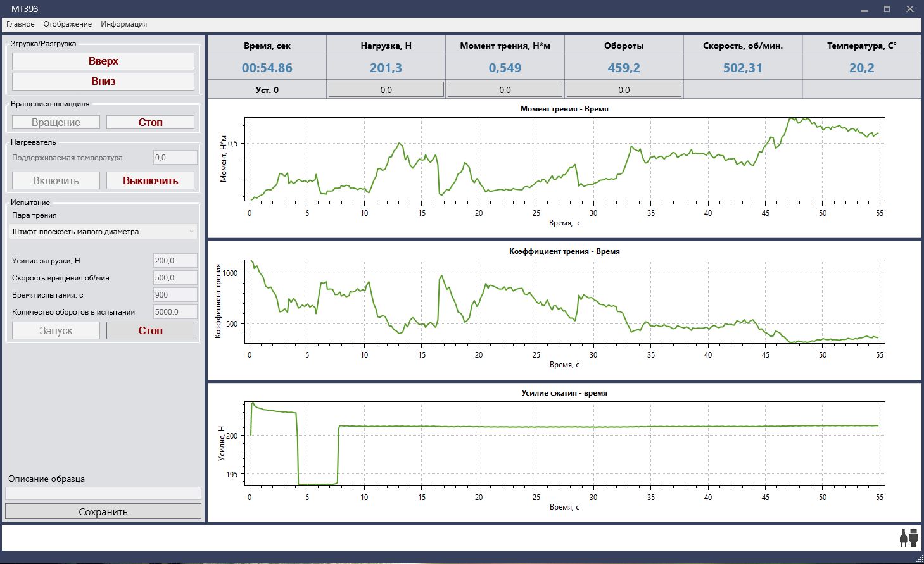The image size is (924, 564).
Task: Turn off heater with Выключить button
Action: coord(150,180)
